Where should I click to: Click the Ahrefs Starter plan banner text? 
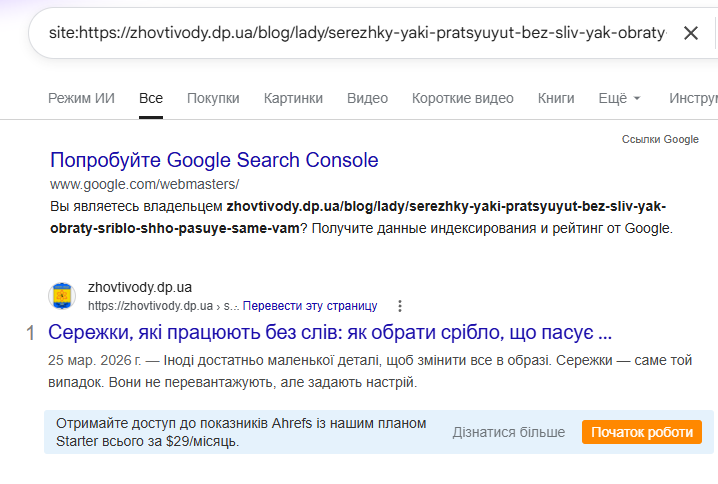coord(241,432)
